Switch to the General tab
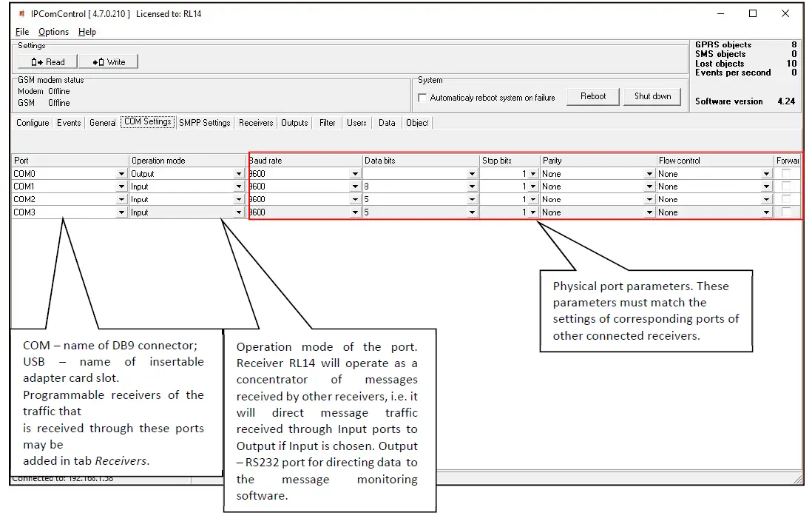The height and width of the screenshot is (527, 812). [x=102, y=123]
